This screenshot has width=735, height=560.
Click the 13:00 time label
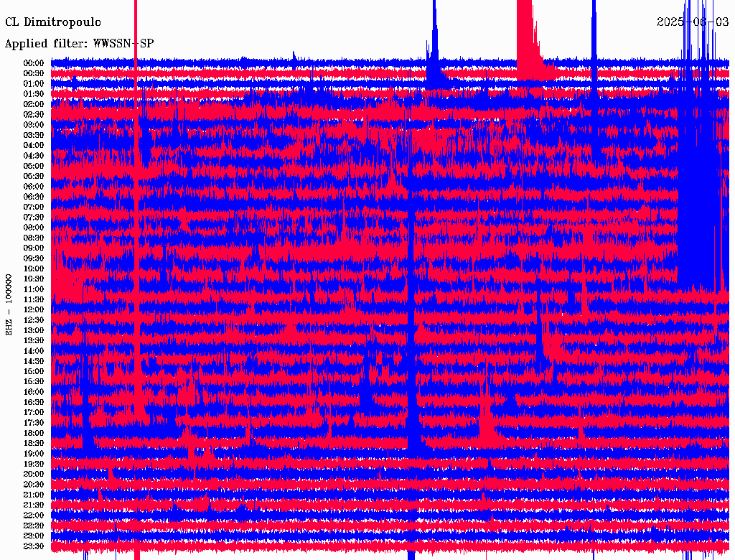coord(34,331)
